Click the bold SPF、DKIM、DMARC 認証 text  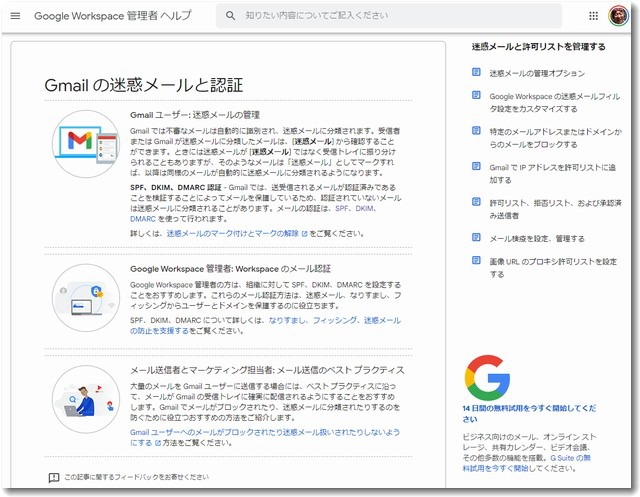(176, 187)
